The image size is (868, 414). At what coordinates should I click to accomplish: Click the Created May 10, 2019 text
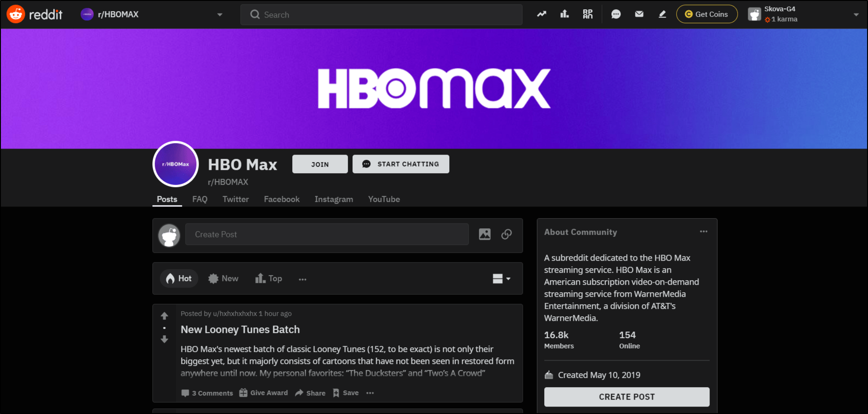click(x=599, y=375)
